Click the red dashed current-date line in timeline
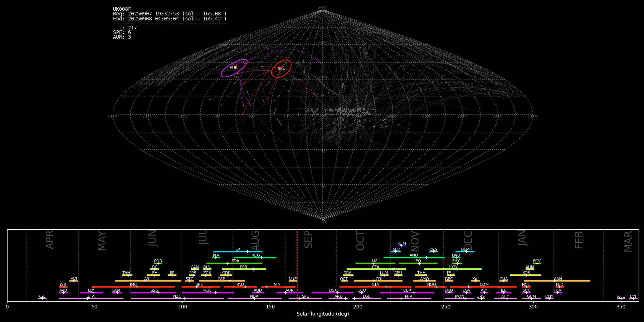Viewport: 644px width, 322px height. coord(297,265)
